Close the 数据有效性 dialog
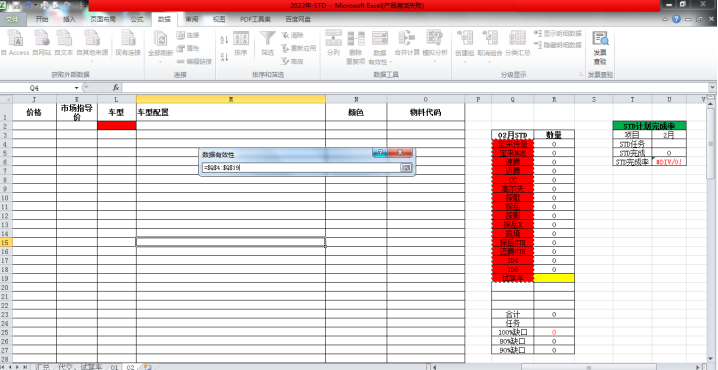Image resolution: width=718 pixels, height=370 pixels. click(x=400, y=152)
